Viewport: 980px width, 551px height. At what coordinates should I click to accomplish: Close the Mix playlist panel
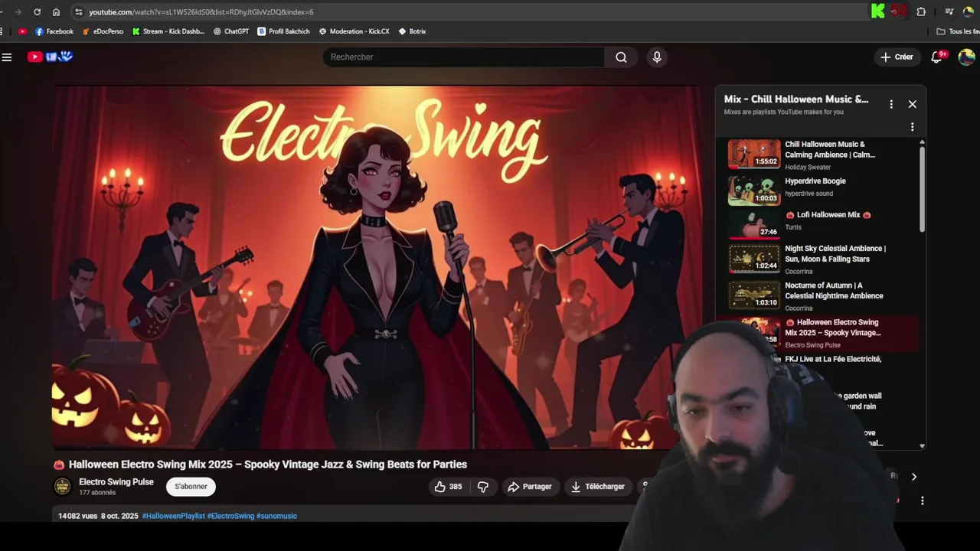(912, 104)
